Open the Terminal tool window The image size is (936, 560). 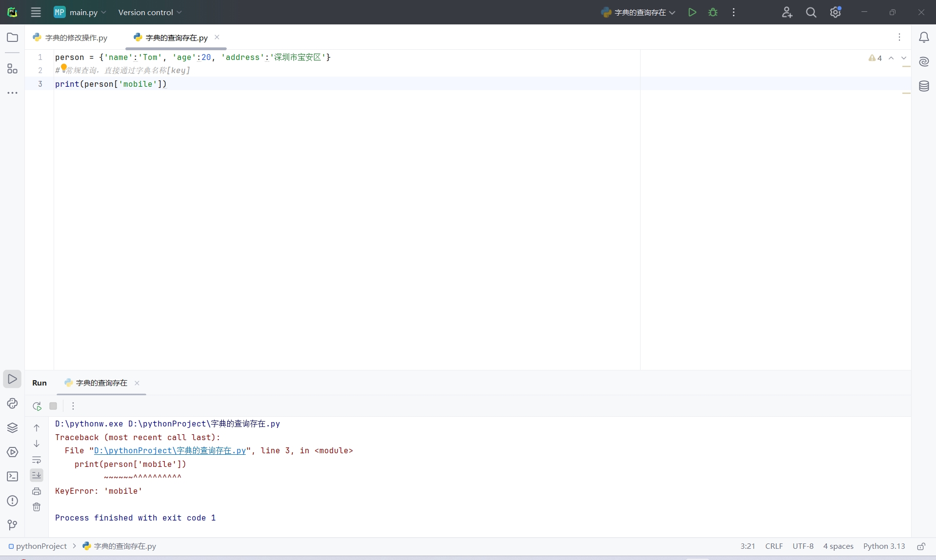(x=12, y=477)
